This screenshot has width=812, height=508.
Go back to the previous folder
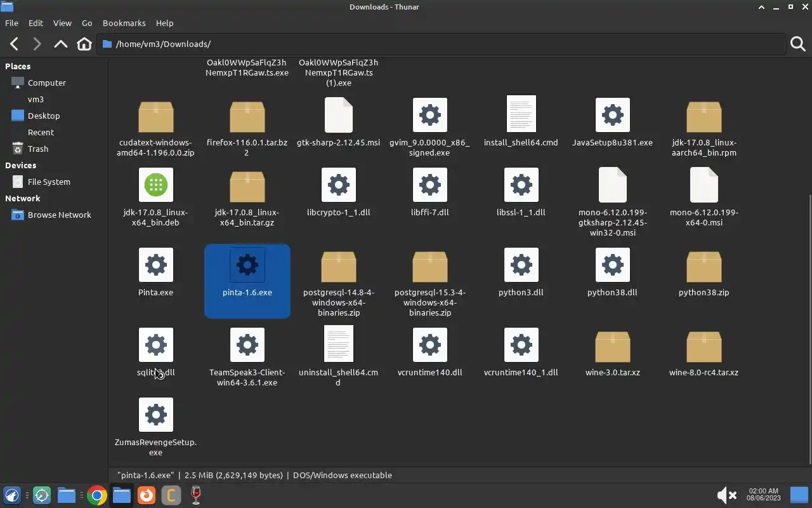click(x=14, y=44)
